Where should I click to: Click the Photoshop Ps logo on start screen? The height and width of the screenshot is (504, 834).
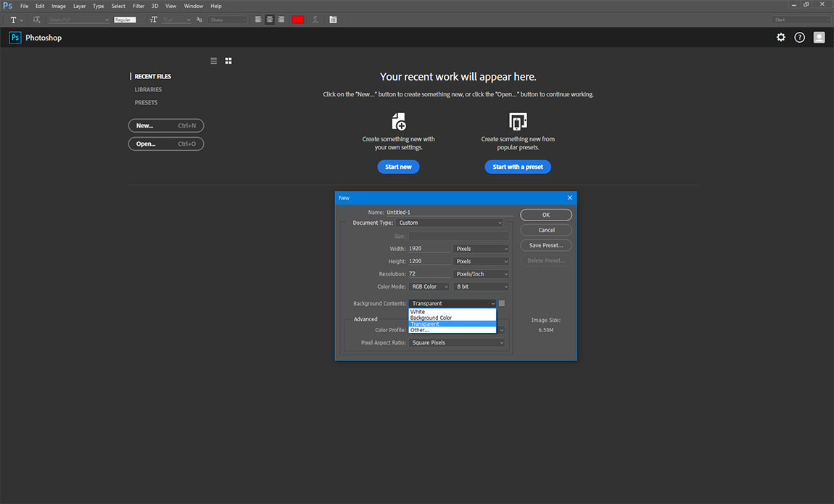click(x=15, y=37)
